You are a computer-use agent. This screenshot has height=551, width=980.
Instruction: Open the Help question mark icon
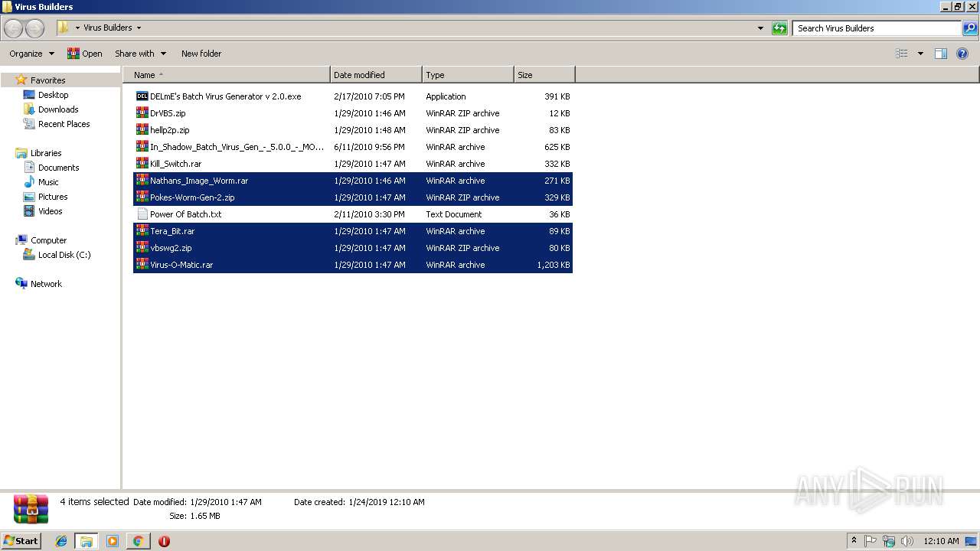coord(962,54)
